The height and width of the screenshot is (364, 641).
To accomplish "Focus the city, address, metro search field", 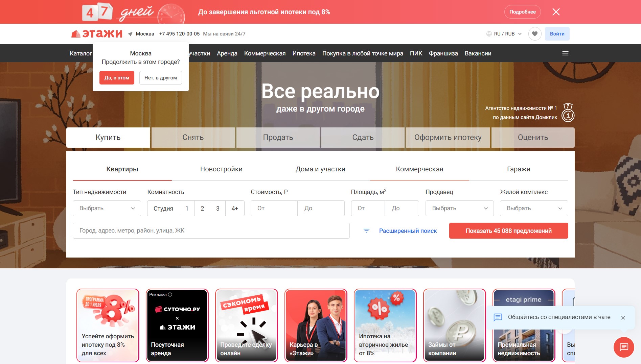I will point(211,230).
